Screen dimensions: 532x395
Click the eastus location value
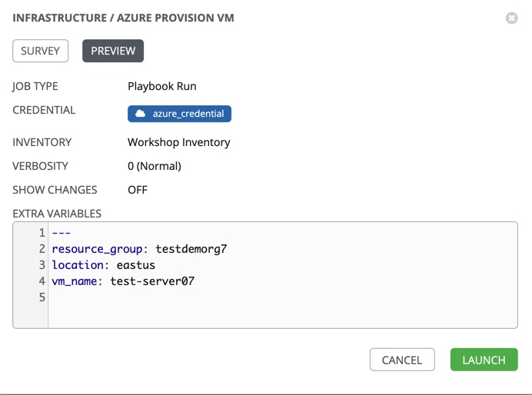(x=136, y=265)
